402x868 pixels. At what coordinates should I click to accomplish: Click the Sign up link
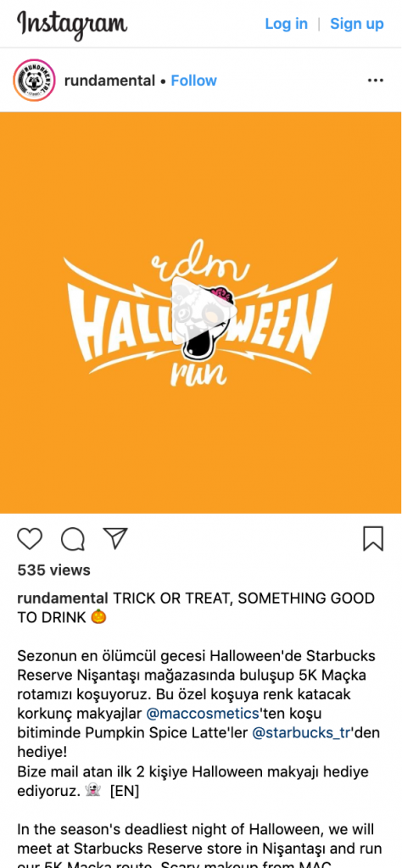tap(357, 24)
